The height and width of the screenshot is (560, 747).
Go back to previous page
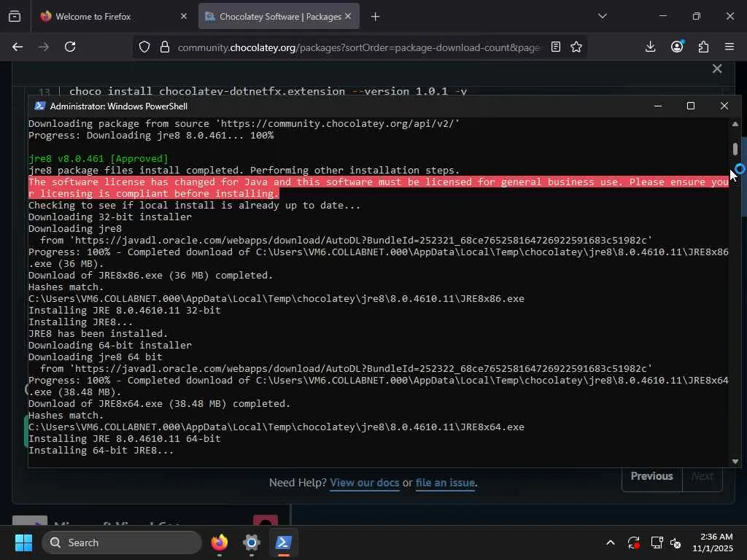click(18, 47)
